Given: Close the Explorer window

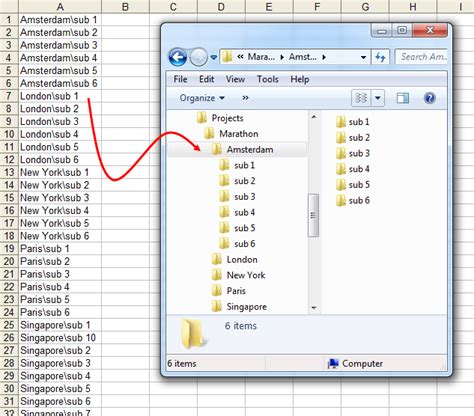Looking at the screenshot, I should [x=430, y=31].
